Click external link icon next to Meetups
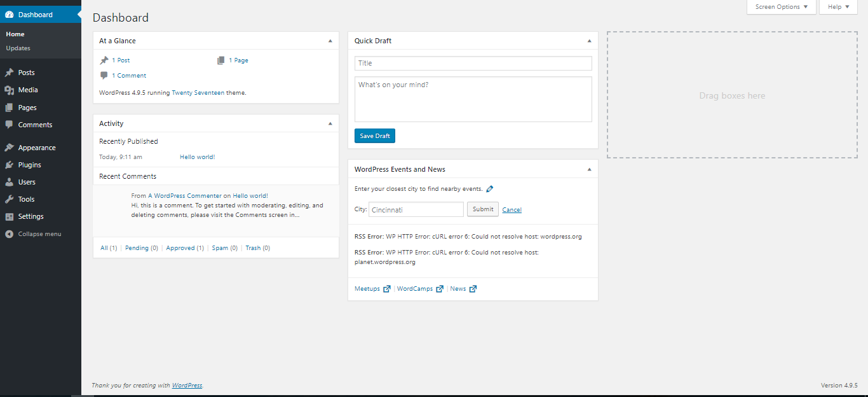 click(x=387, y=289)
